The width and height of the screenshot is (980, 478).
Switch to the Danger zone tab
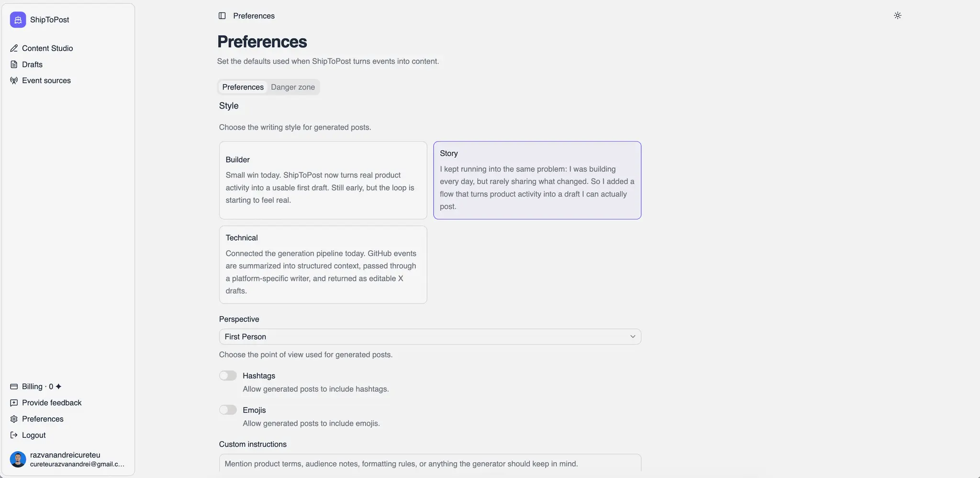293,87
